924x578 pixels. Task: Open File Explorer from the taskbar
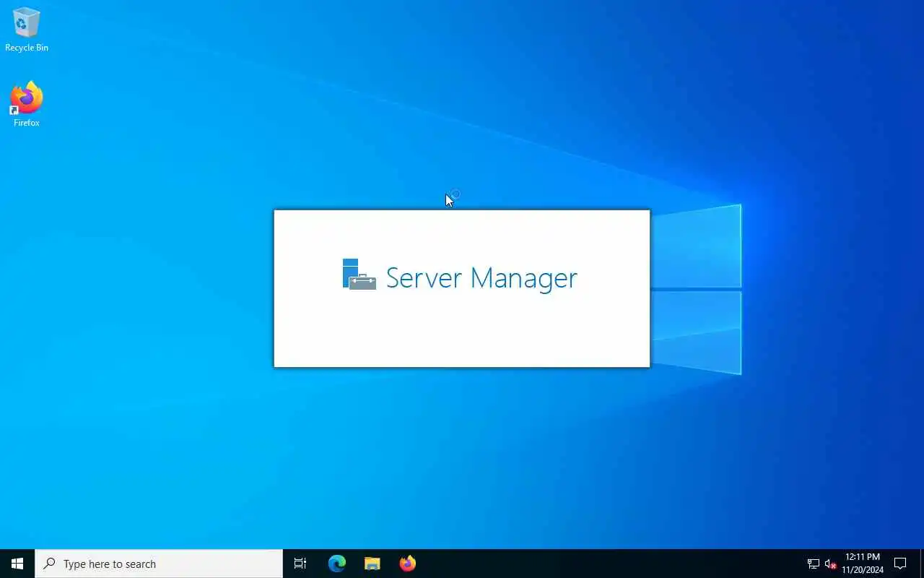coord(372,564)
